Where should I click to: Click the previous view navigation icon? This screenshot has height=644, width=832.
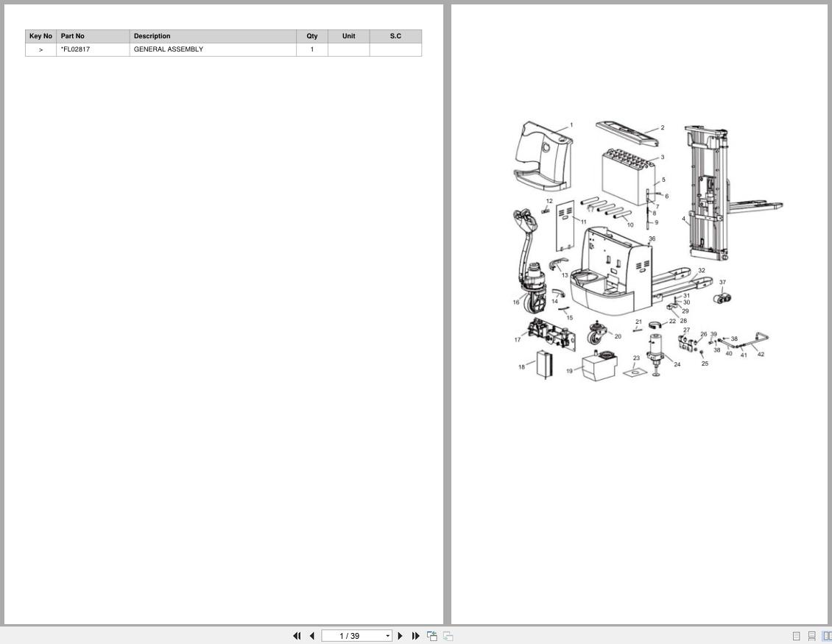tap(432, 635)
